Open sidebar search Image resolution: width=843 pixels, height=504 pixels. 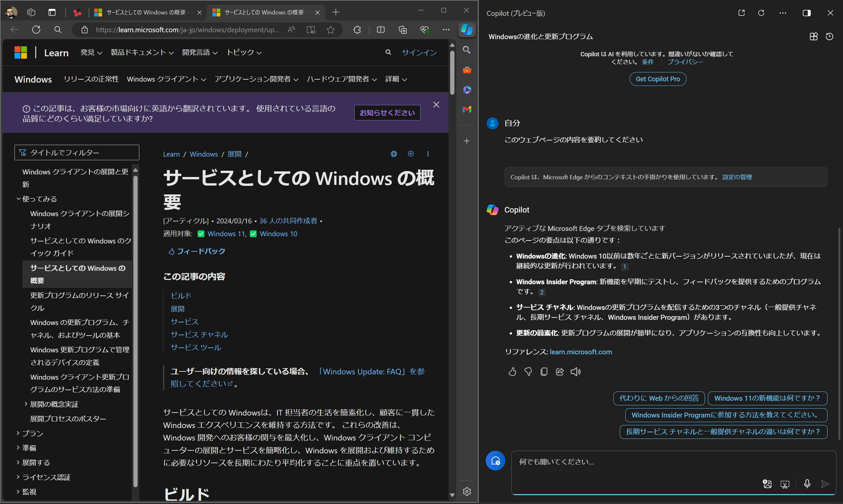pyautogui.click(x=467, y=50)
